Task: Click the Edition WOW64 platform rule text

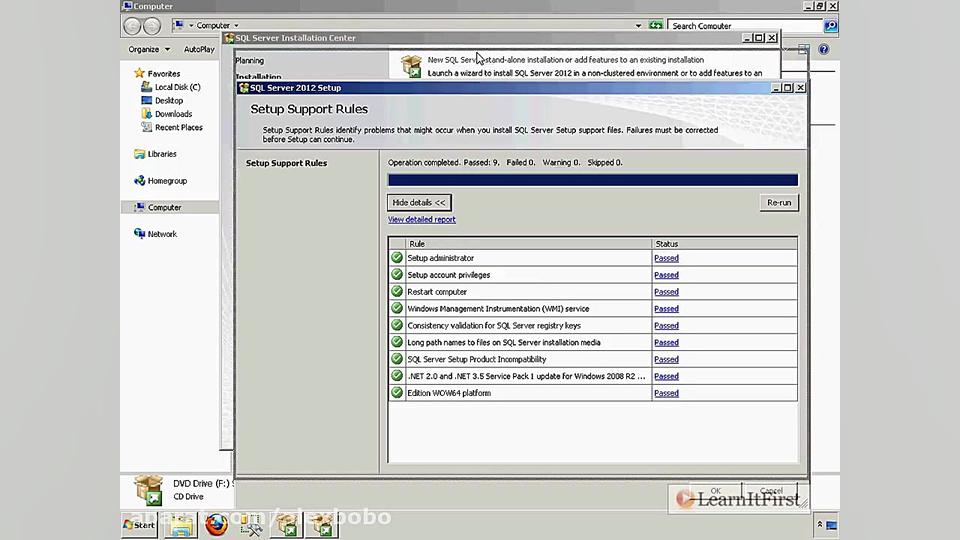Action: click(x=449, y=393)
